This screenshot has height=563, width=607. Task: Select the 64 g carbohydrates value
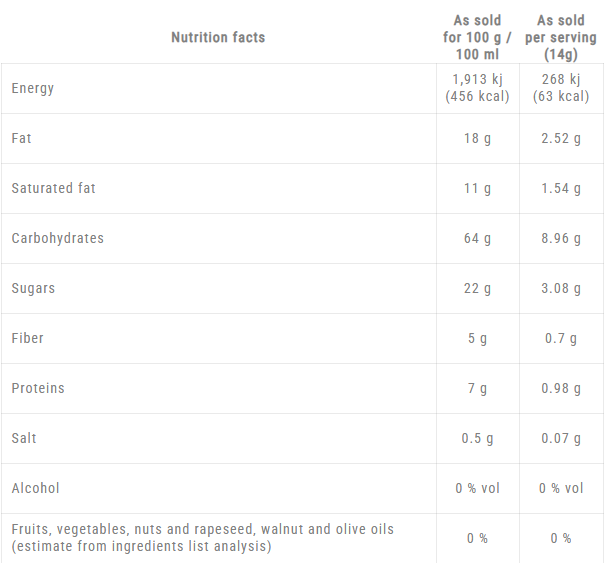pos(477,238)
